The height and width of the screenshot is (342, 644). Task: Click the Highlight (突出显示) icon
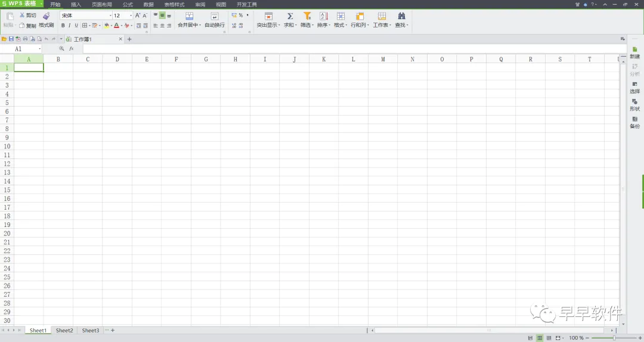(268, 16)
